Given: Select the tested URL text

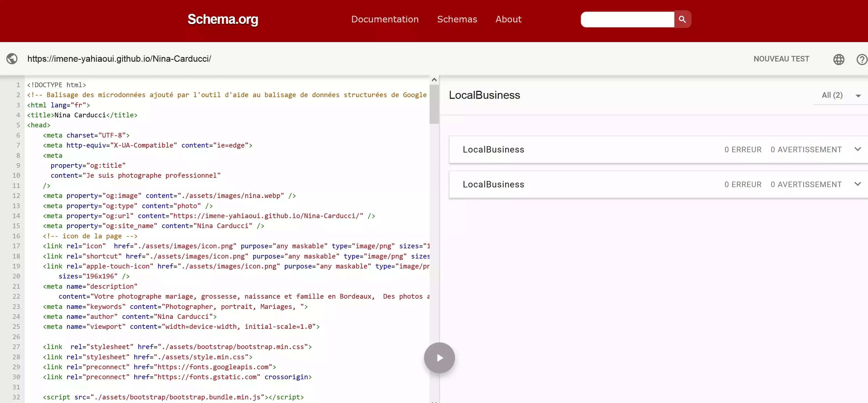Looking at the screenshot, I should tap(119, 59).
